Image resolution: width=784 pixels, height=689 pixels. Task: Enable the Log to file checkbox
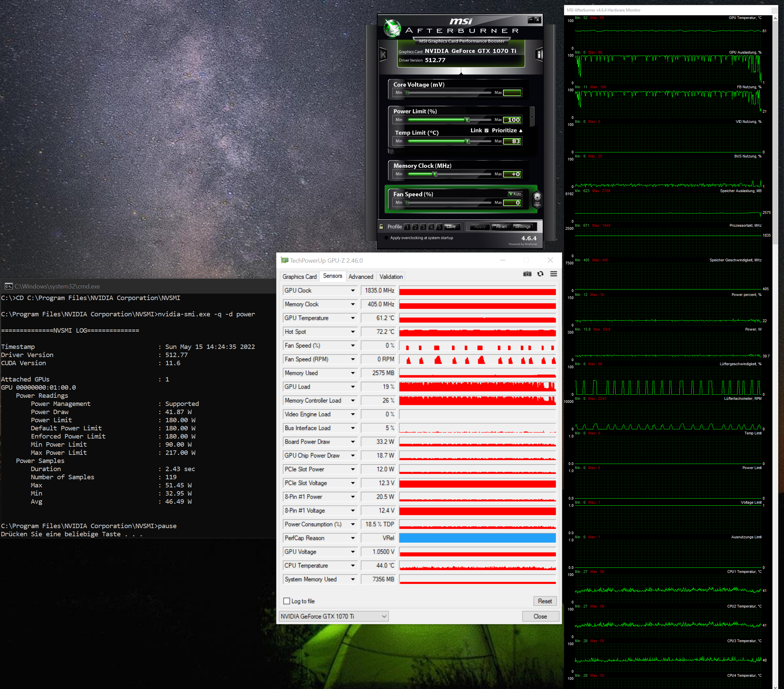point(286,601)
